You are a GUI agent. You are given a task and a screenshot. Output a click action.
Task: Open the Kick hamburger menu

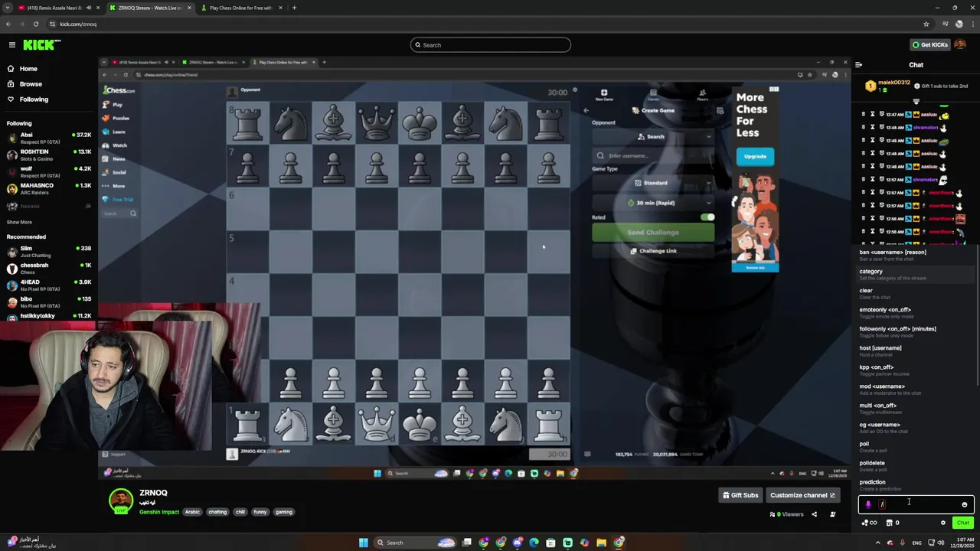(12, 45)
